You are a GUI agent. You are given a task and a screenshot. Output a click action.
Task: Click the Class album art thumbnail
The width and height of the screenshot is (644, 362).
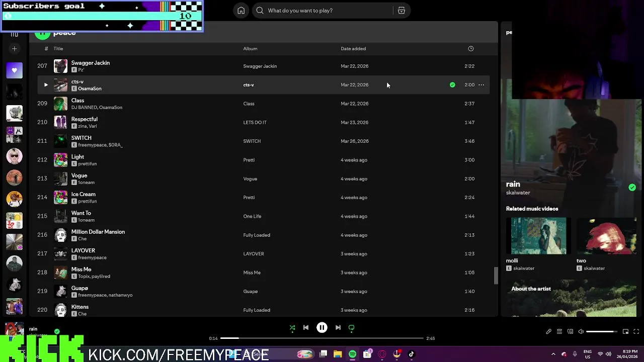(x=60, y=104)
